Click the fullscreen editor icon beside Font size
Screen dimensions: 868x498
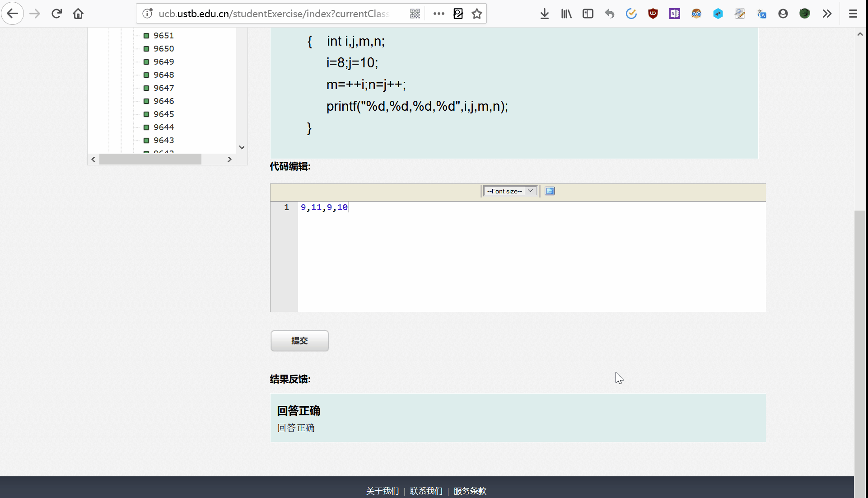click(550, 191)
